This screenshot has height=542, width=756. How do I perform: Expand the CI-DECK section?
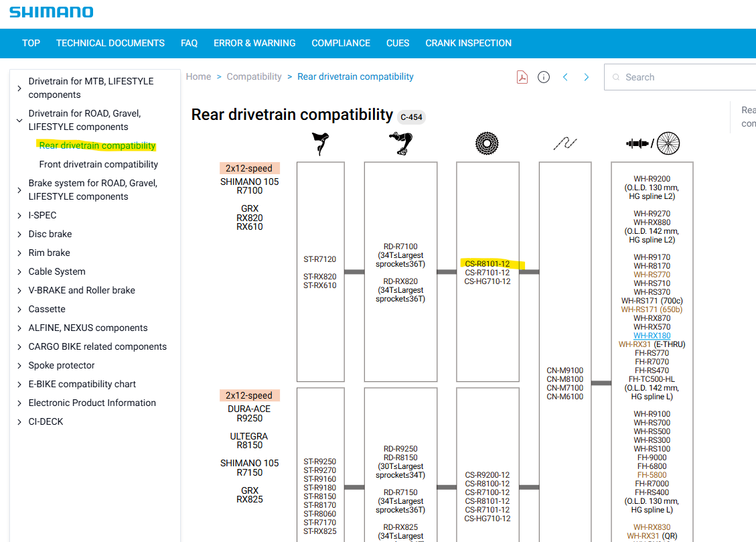point(19,422)
